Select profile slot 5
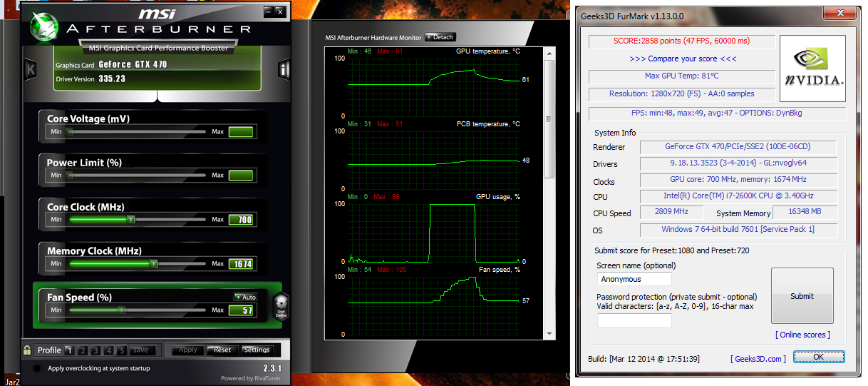Image resolution: width=868 pixels, height=386 pixels. click(x=122, y=350)
